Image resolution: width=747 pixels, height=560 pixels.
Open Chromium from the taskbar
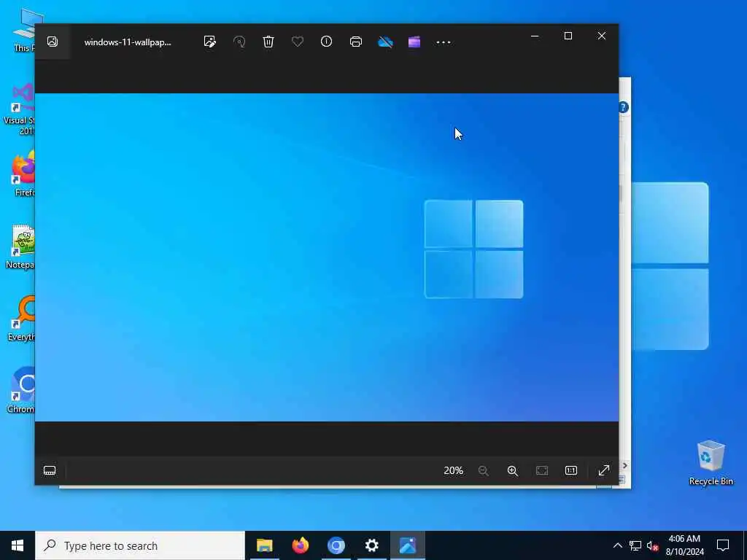point(336,545)
